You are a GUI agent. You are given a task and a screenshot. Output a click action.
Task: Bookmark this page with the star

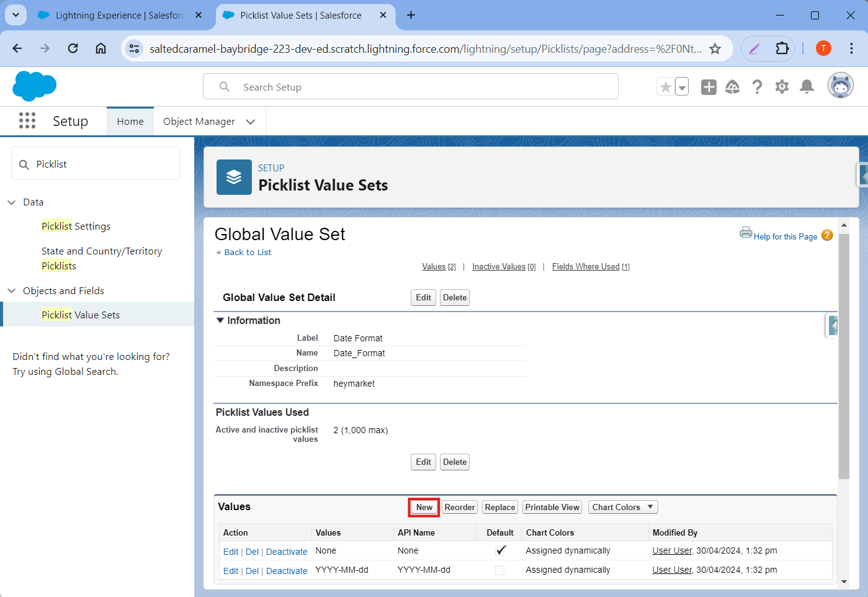[715, 48]
